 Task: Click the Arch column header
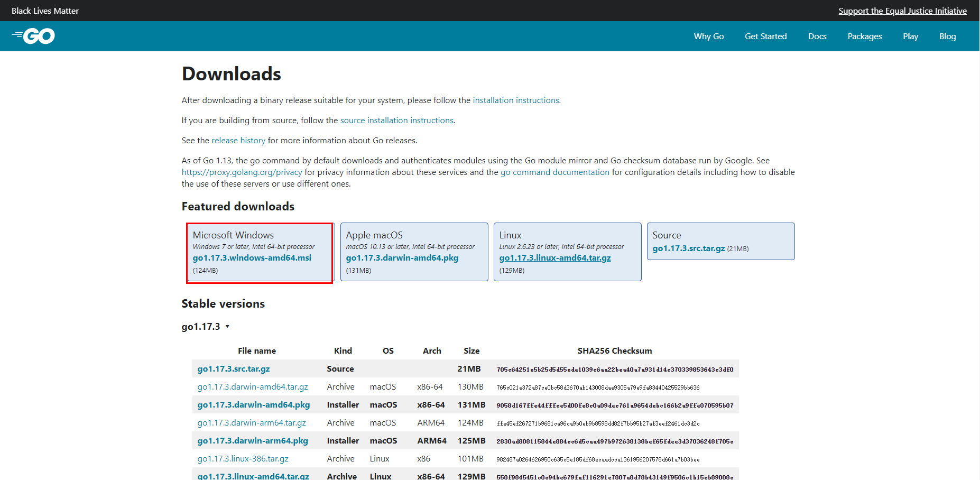pos(432,351)
